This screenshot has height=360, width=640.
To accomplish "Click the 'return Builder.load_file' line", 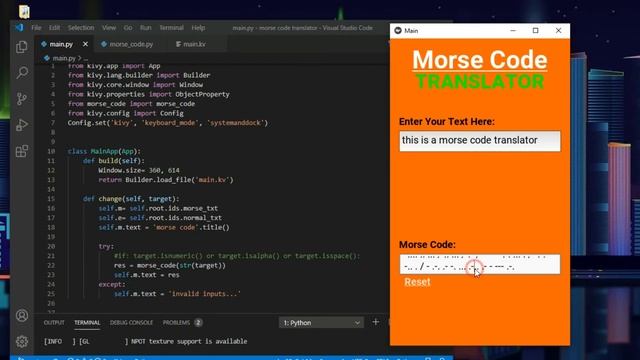I will point(166,180).
